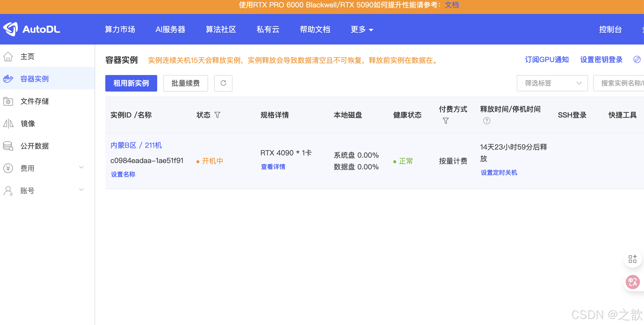Click 设置定时关机 for the instance
Screen dimensions: 644x325
(499, 172)
